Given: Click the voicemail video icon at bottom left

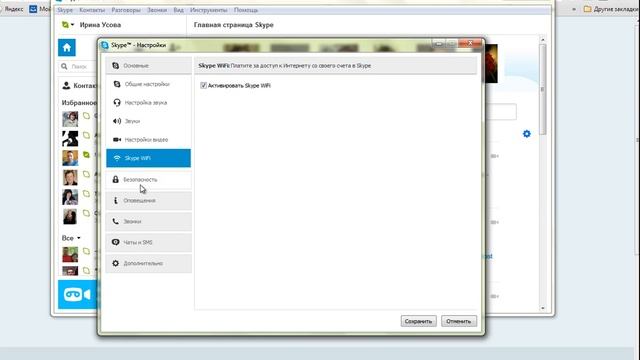Looking at the screenshot, I should [78, 294].
